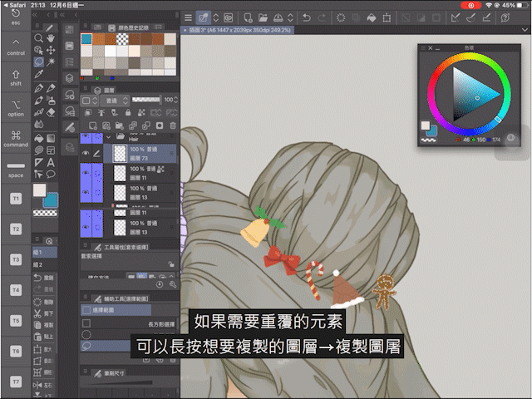
Task: Undo using the command bar arrow
Action: click(x=307, y=17)
